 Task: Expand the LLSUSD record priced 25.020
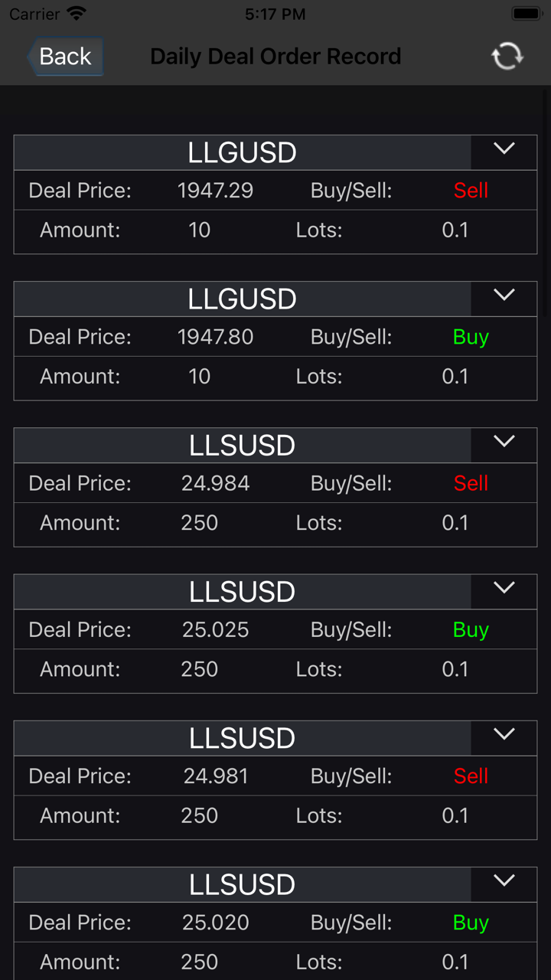point(504,880)
